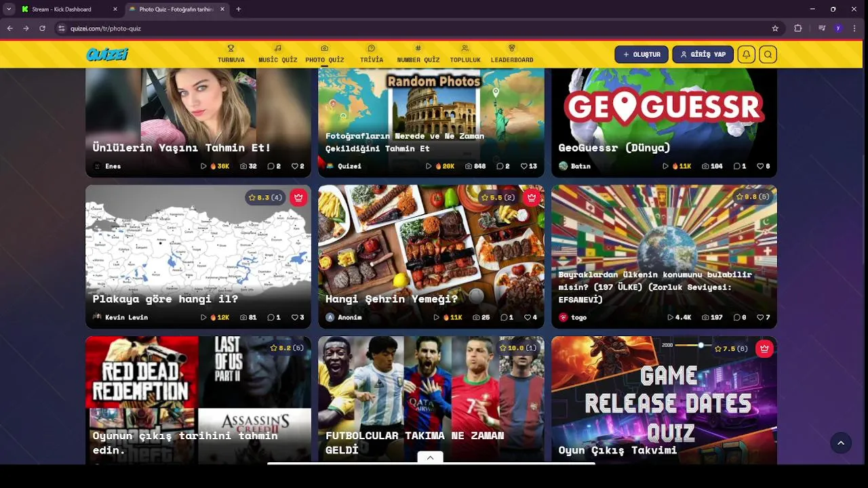Bookmark this page with star icon
868x488 pixels.
click(775, 28)
